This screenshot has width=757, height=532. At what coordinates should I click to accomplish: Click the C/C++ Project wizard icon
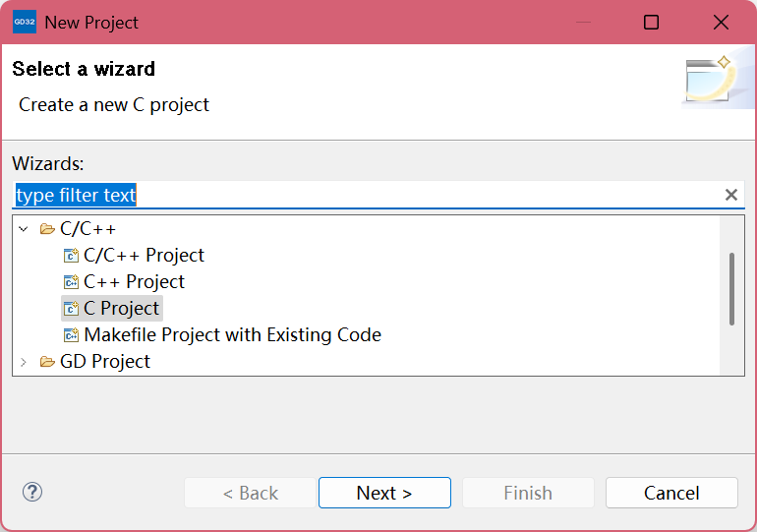(71, 256)
